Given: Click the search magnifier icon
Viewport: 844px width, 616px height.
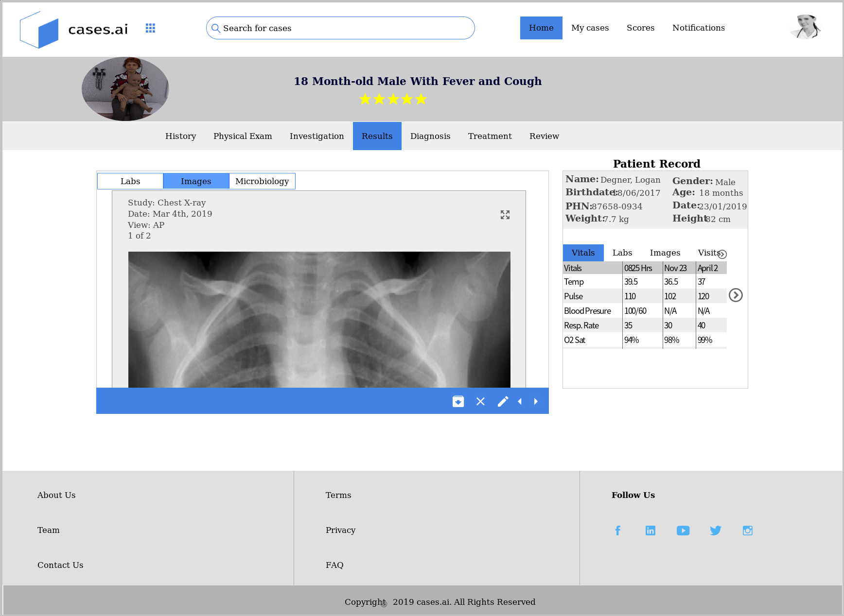Looking at the screenshot, I should 216,28.
